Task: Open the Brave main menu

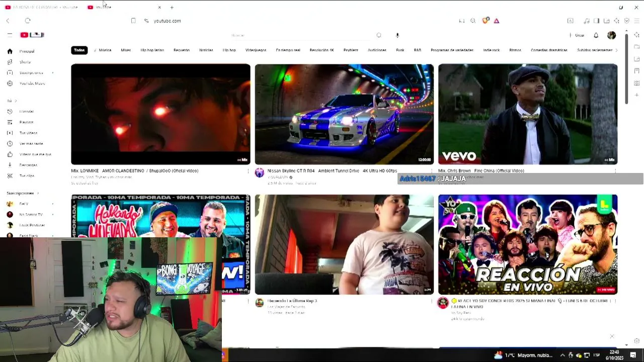Action: (x=636, y=21)
